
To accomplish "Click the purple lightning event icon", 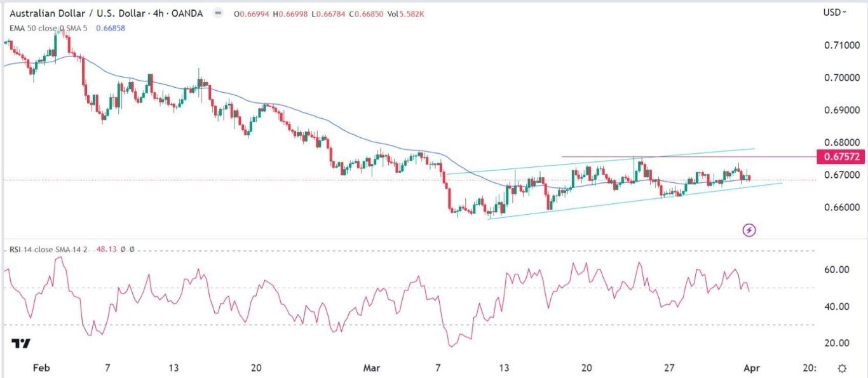I will pos(749,230).
